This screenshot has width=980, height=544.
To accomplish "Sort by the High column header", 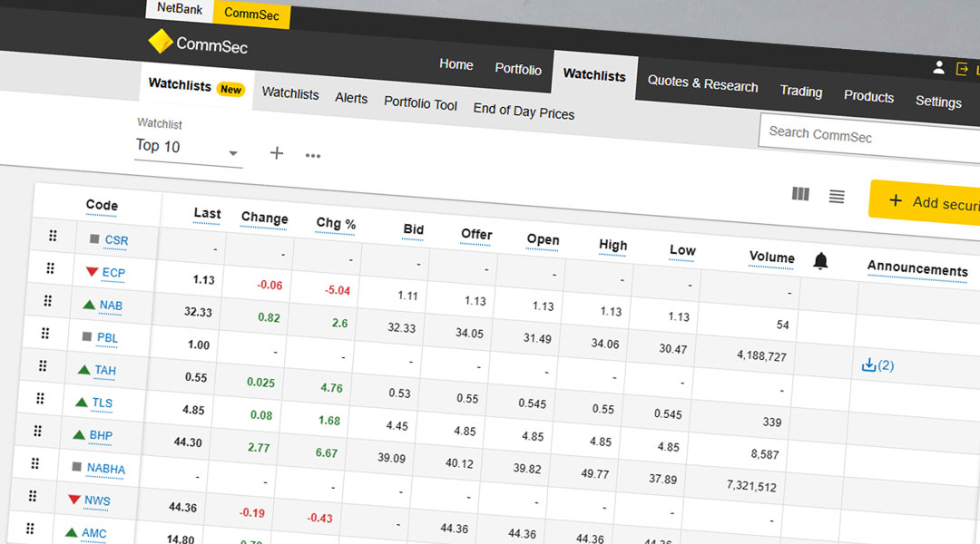I will tap(612, 245).
